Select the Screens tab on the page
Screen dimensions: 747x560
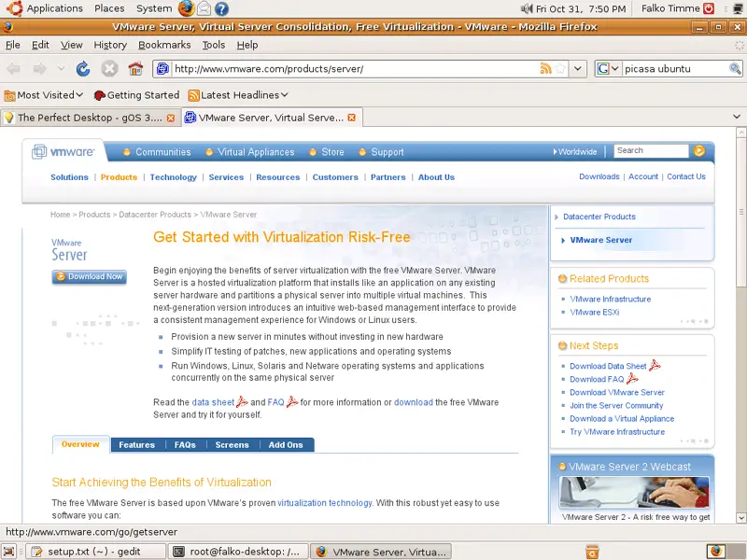point(232,445)
